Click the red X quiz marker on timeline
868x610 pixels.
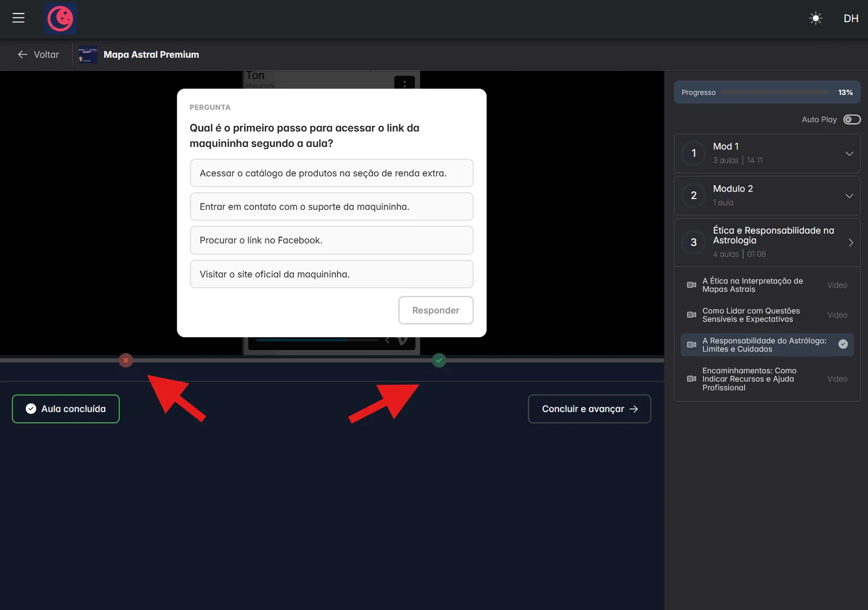click(126, 360)
